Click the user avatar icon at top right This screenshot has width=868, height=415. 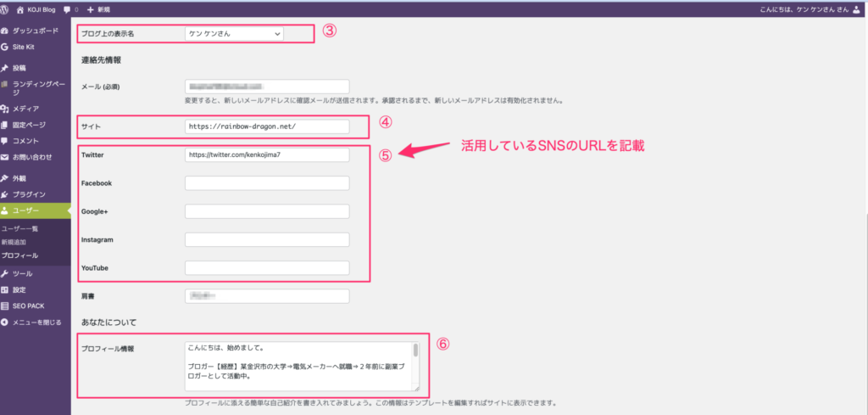856,9
